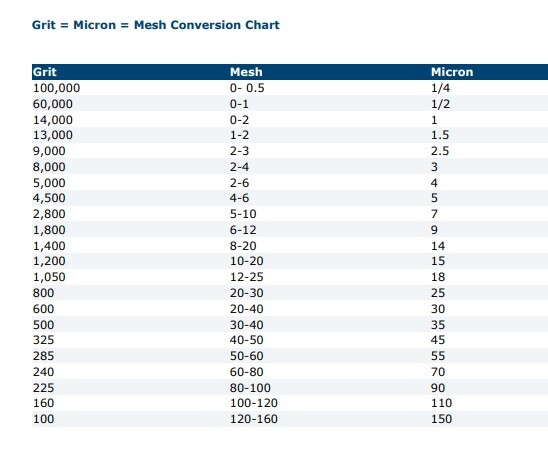Select the 100,000 grit cell
The height and width of the screenshot is (449, 548).
(x=56, y=88)
